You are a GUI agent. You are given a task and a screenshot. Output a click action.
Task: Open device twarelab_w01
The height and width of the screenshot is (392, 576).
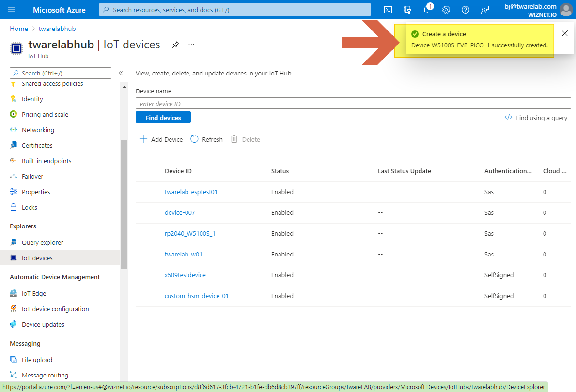(183, 255)
